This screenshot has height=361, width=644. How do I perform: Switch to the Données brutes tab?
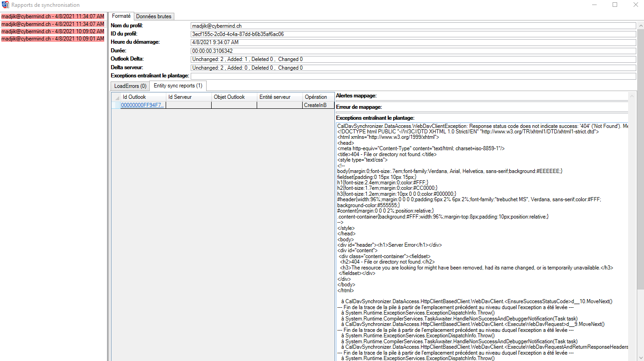tap(154, 16)
